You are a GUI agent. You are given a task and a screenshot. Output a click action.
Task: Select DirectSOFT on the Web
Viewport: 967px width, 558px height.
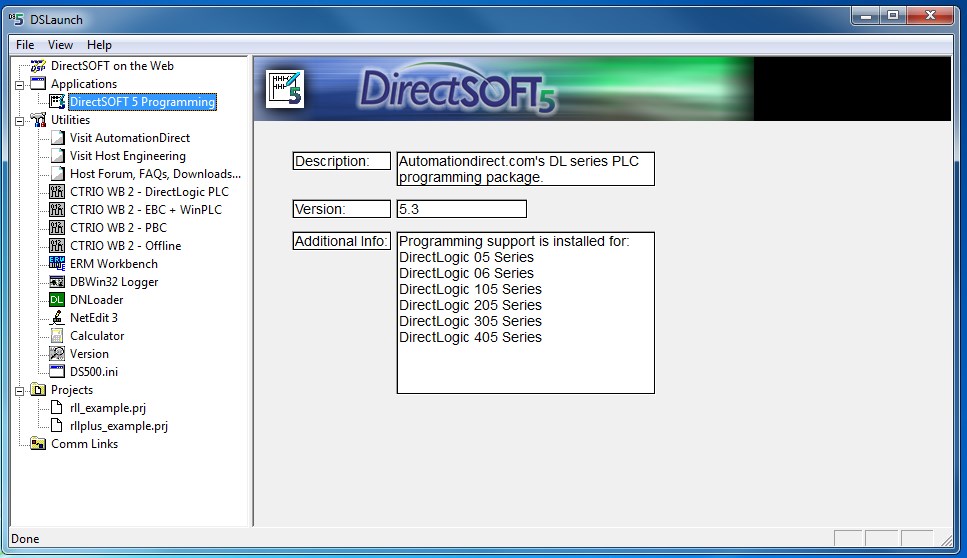click(112, 66)
